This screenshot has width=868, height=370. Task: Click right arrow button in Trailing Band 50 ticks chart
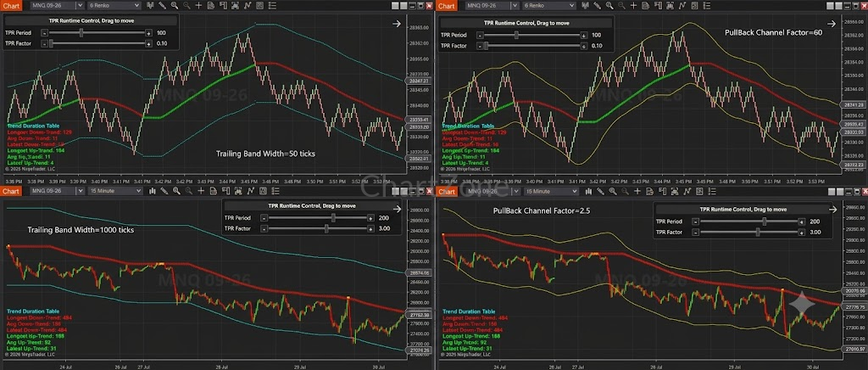click(397, 24)
